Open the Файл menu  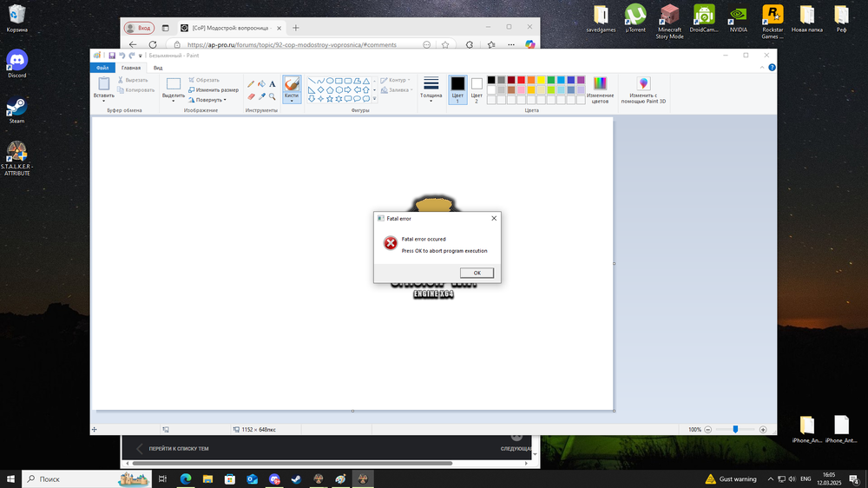pos(102,67)
